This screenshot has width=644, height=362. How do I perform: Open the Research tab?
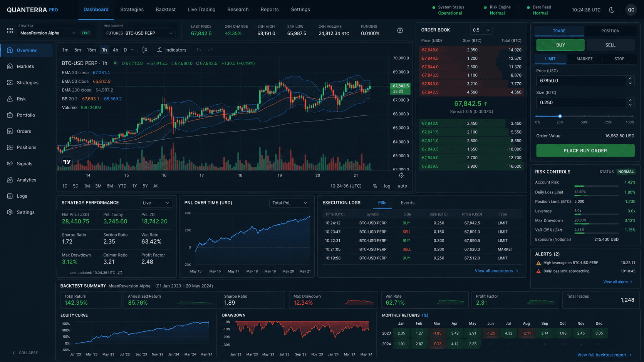238,10
